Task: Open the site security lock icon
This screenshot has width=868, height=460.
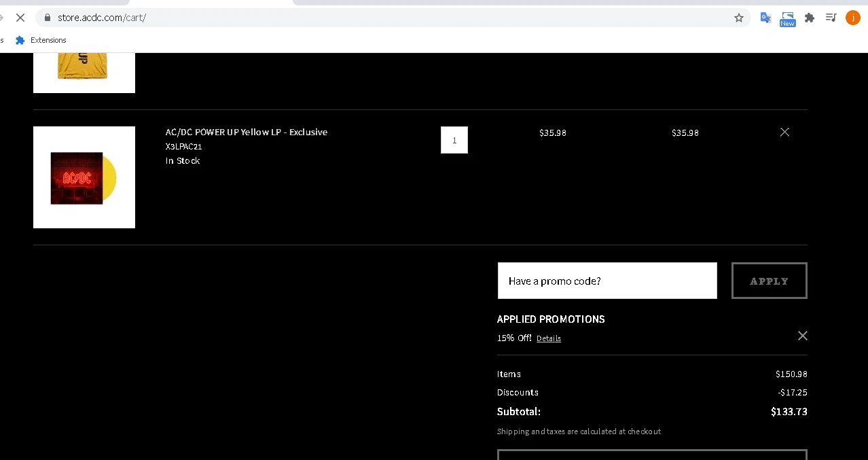Action: (47, 18)
